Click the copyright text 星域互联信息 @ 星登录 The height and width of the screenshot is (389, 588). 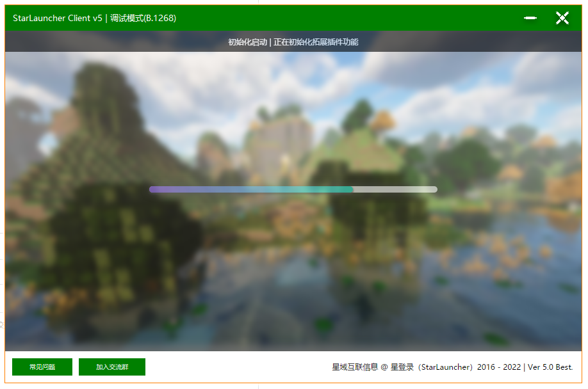373,367
